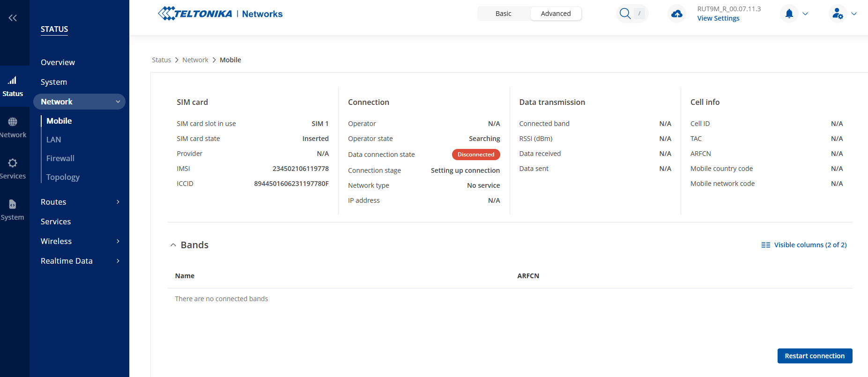Switch to Advanced mode
The width and height of the screenshot is (868, 377).
coord(556,14)
